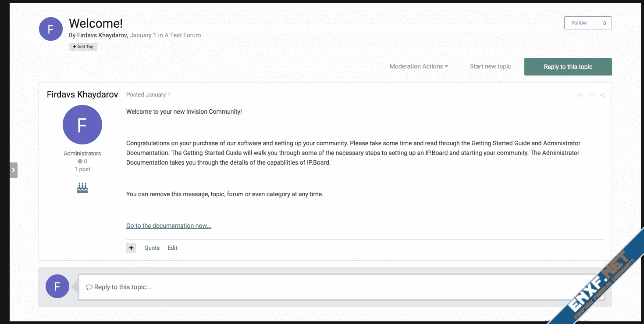Click Start new topic

490,67
